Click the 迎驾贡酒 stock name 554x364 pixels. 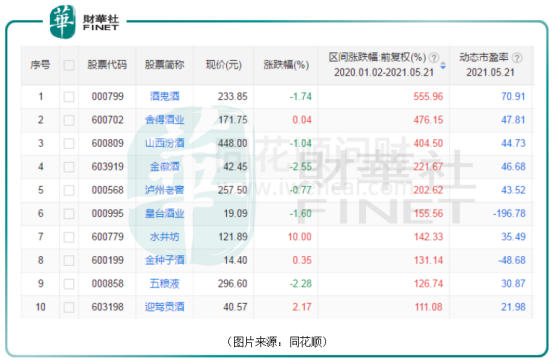coord(164,307)
